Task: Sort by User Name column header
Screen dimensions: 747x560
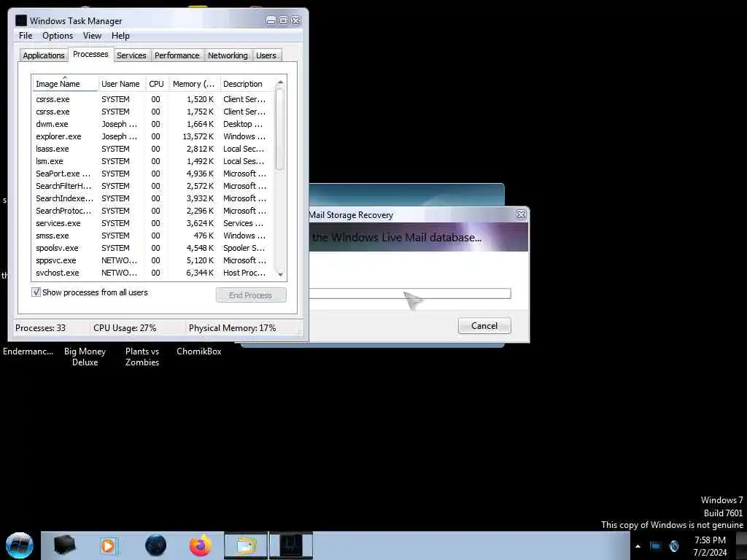Action: [121, 84]
